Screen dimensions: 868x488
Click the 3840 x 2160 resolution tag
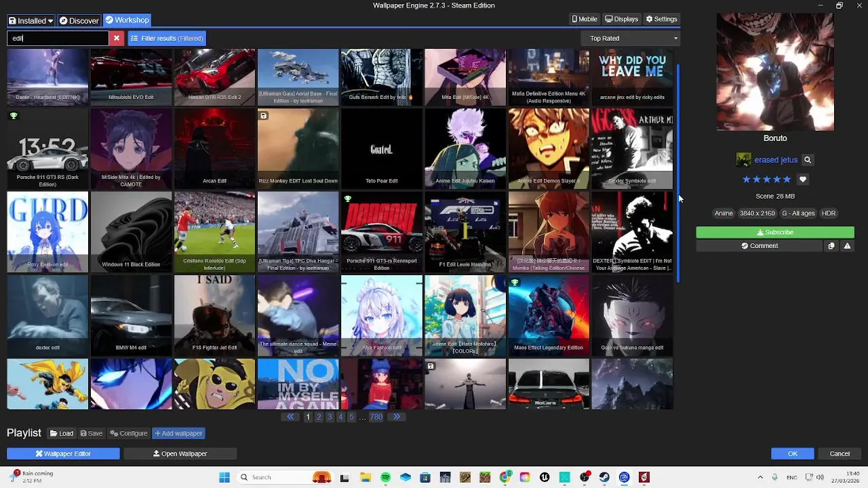click(757, 213)
